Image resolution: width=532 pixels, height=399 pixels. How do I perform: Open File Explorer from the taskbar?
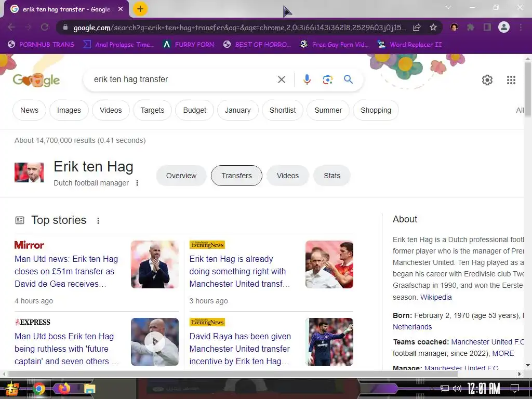pyautogui.click(x=90, y=389)
